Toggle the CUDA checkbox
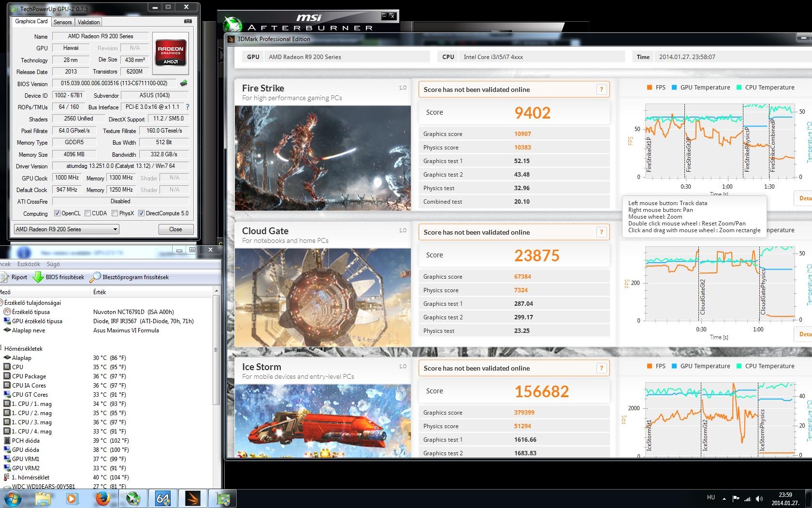Image resolution: width=812 pixels, height=508 pixels. [87, 213]
